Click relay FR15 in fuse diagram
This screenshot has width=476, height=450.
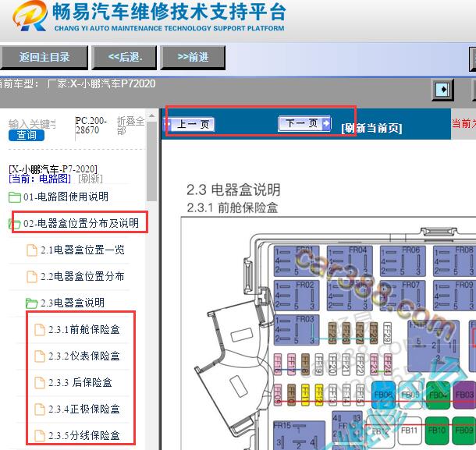click(x=300, y=435)
